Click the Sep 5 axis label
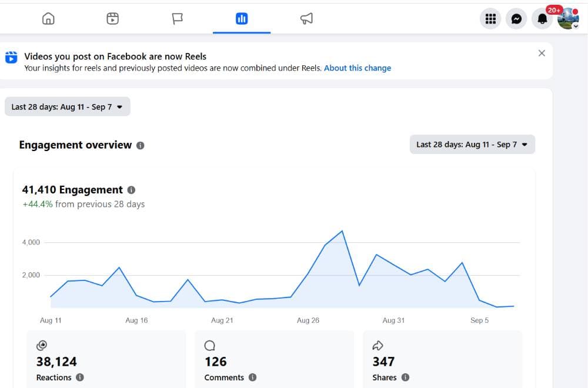 [479, 320]
